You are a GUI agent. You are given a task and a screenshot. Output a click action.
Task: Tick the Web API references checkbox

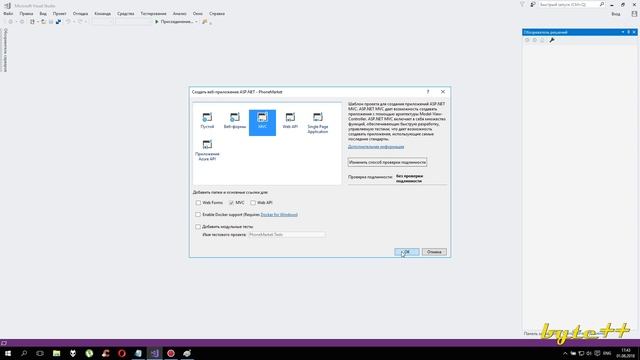click(253, 203)
